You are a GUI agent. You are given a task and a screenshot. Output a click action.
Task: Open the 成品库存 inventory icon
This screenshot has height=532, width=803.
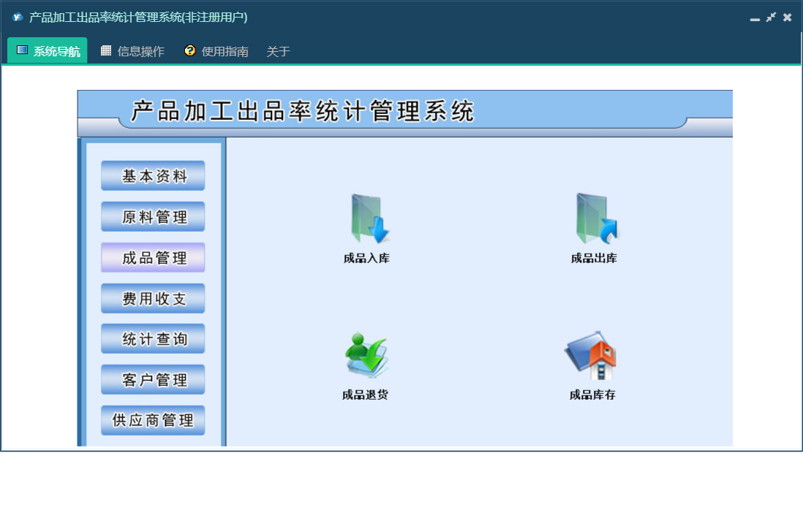(x=592, y=355)
